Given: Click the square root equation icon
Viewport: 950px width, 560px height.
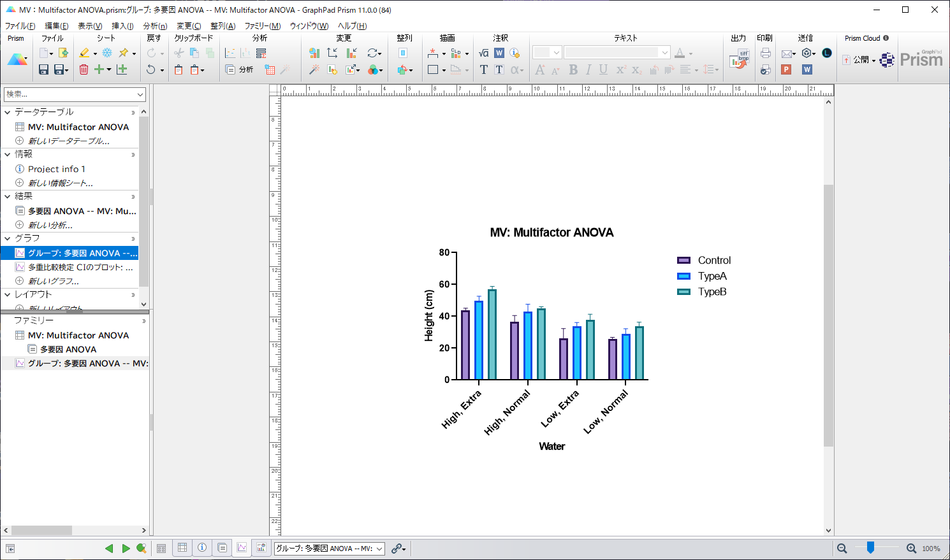Looking at the screenshot, I should (x=484, y=54).
